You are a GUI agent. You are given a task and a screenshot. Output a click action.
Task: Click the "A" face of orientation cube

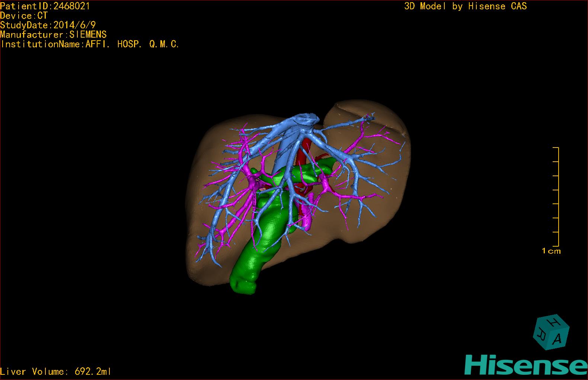tap(557, 338)
